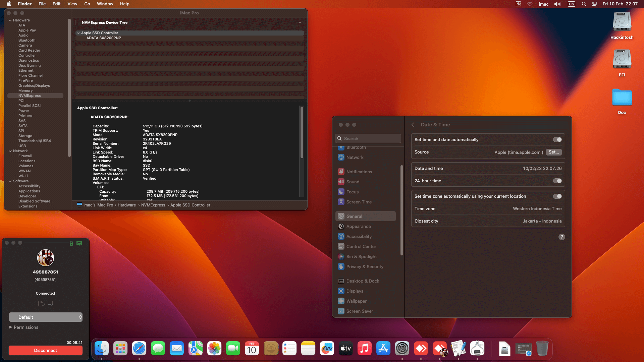
Task: Click the System Settings search field
Action: 368,138
